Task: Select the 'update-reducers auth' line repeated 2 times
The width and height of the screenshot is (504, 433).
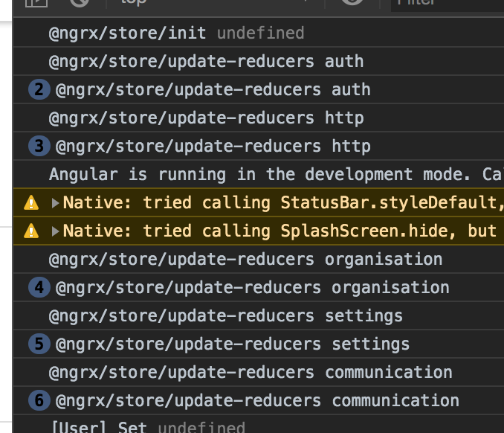Action: (213, 90)
